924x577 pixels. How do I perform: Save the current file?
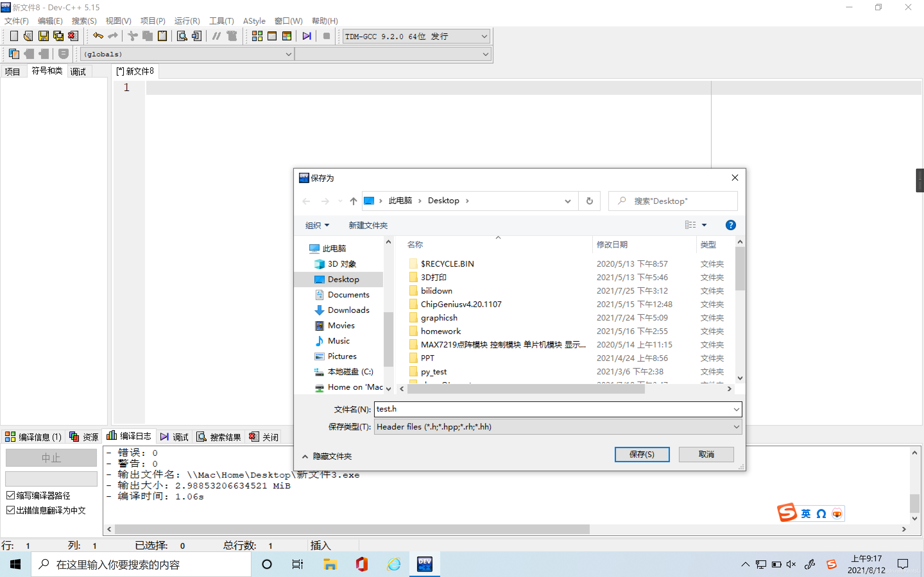(x=44, y=36)
